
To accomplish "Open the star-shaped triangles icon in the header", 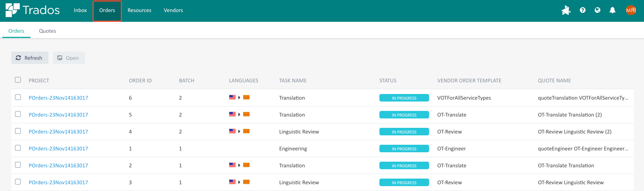I will [x=566, y=10].
